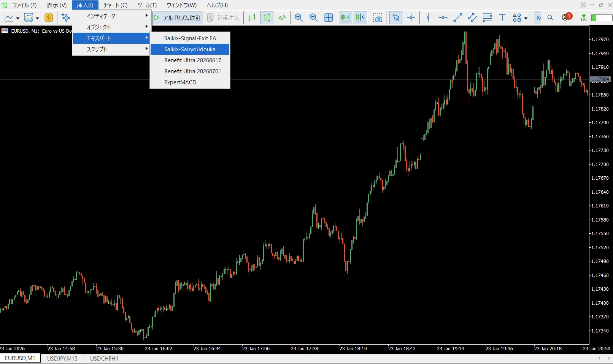The width and height of the screenshot is (613, 364).
Task: Expand the profiles dropdown arrow
Action: pos(37,18)
